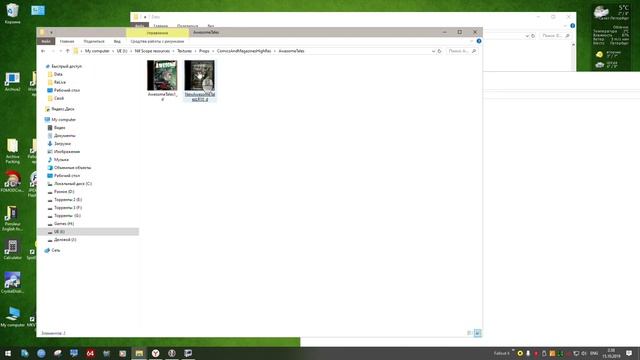
Task: Click the Up arrow next to the address bar
Action: click(x=68, y=51)
